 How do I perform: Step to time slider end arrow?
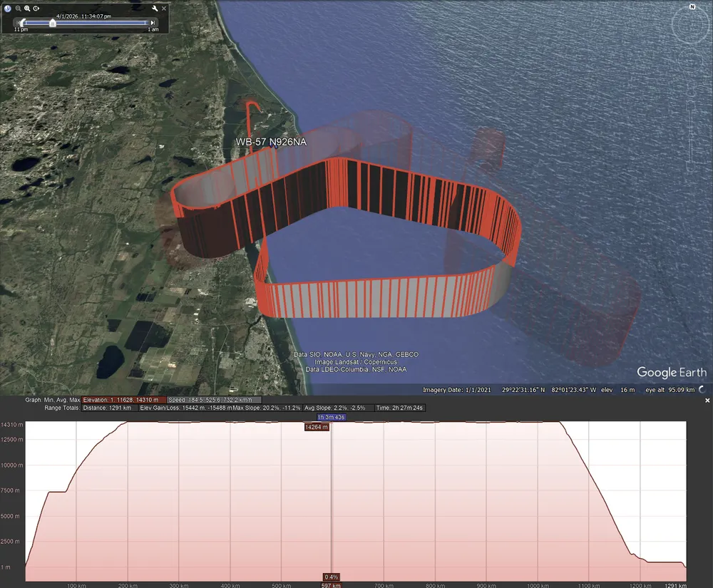(x=153, y=23)
